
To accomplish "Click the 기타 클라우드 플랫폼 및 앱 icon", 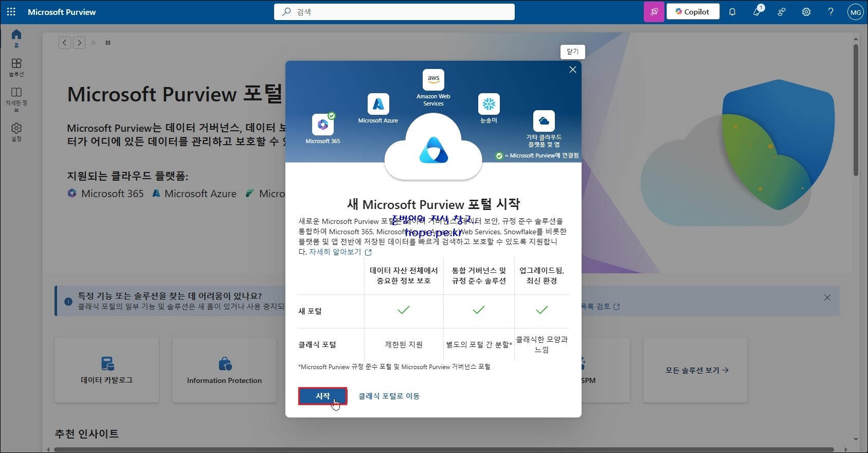I will [x=544, y=121].
